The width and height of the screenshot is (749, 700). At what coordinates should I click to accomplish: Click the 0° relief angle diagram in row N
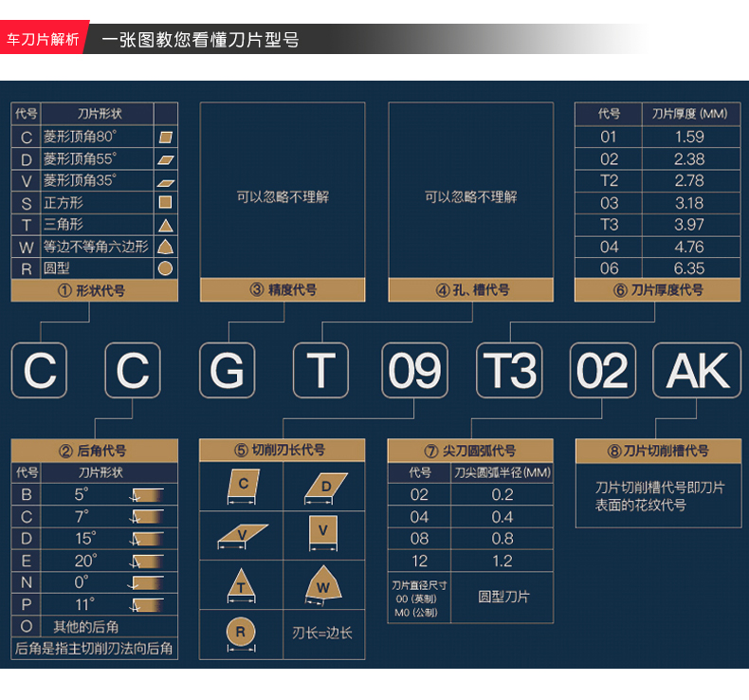click(x=146, y=583)
